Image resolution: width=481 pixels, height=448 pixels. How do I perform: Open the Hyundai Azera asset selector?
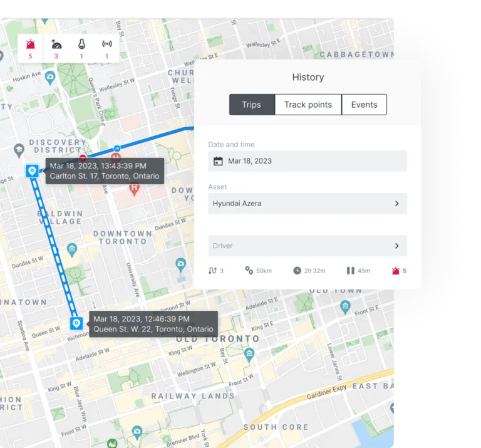click(308, 204)
